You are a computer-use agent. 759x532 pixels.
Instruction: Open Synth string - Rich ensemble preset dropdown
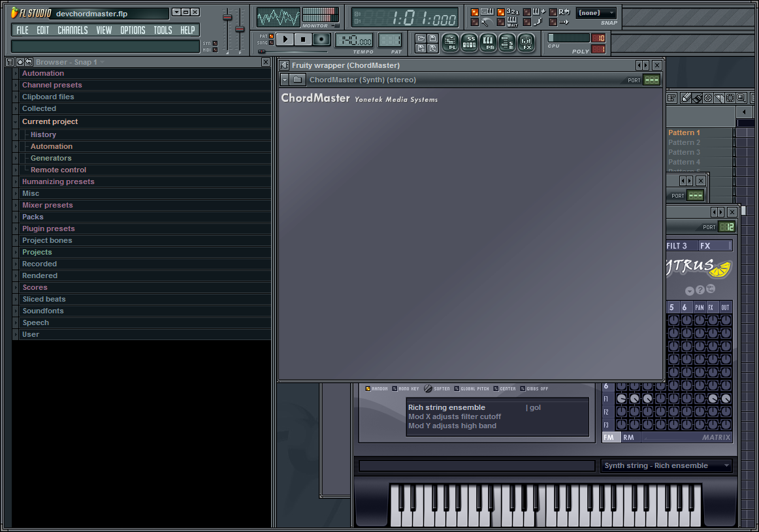[x=666, y=465]
